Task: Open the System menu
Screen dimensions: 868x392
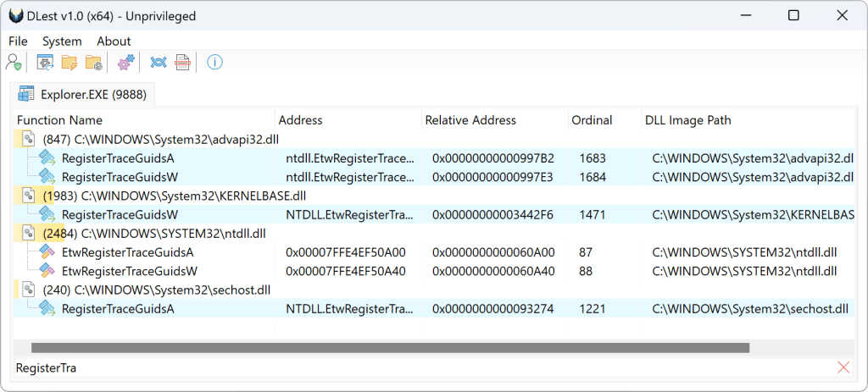Action: (62, 41)
